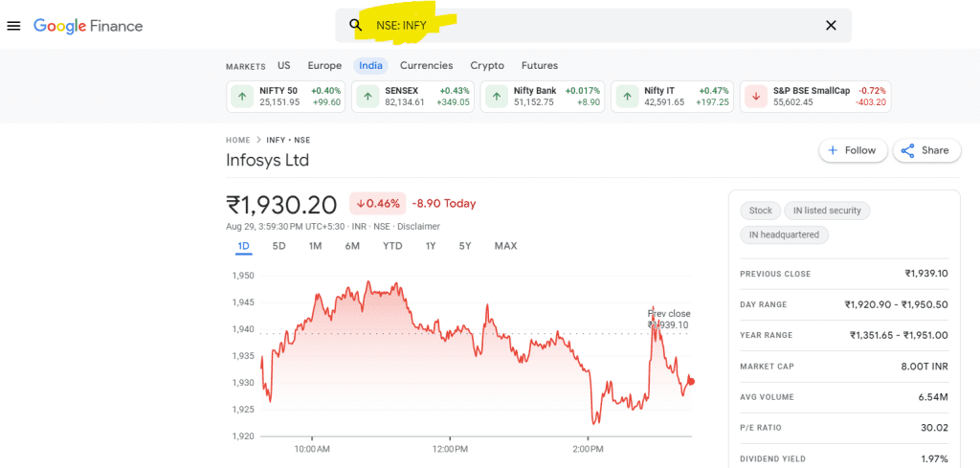Click the Nifty Bank up arrow icon
980x468 pixels.
496,96
